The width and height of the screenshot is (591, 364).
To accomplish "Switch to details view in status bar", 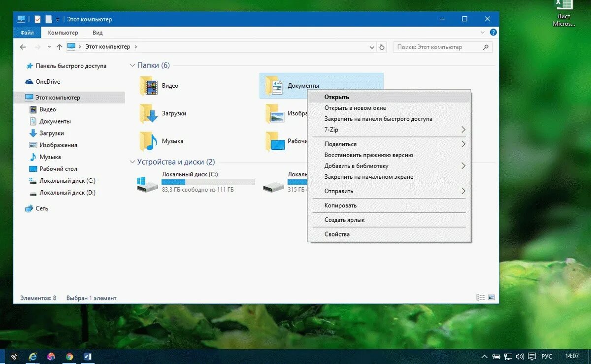I will click(481, 298).
